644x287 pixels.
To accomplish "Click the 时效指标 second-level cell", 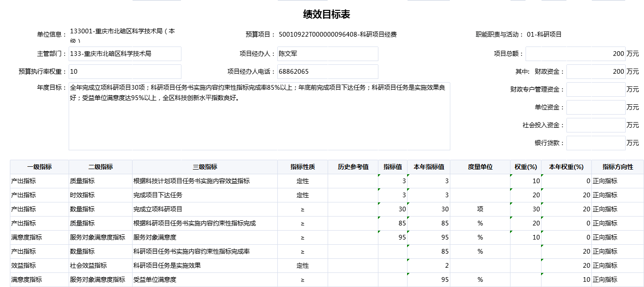I will click(101, 195).
